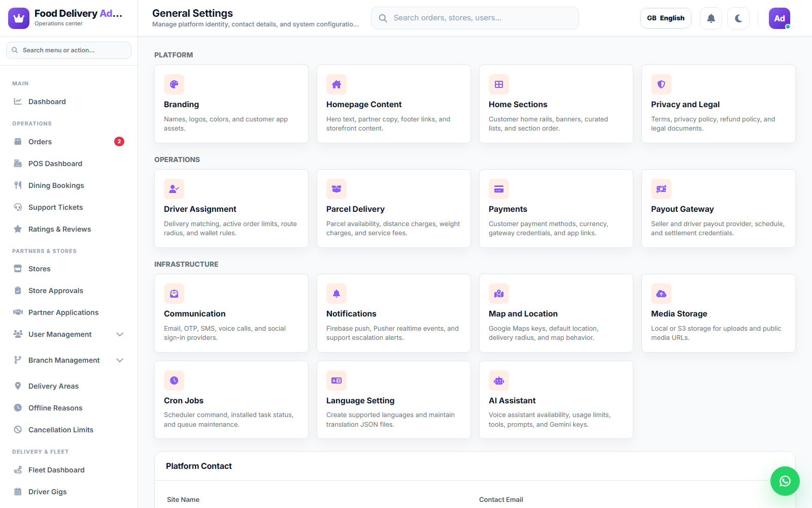Open Media Storage settings title

click(x=679, y=314)
